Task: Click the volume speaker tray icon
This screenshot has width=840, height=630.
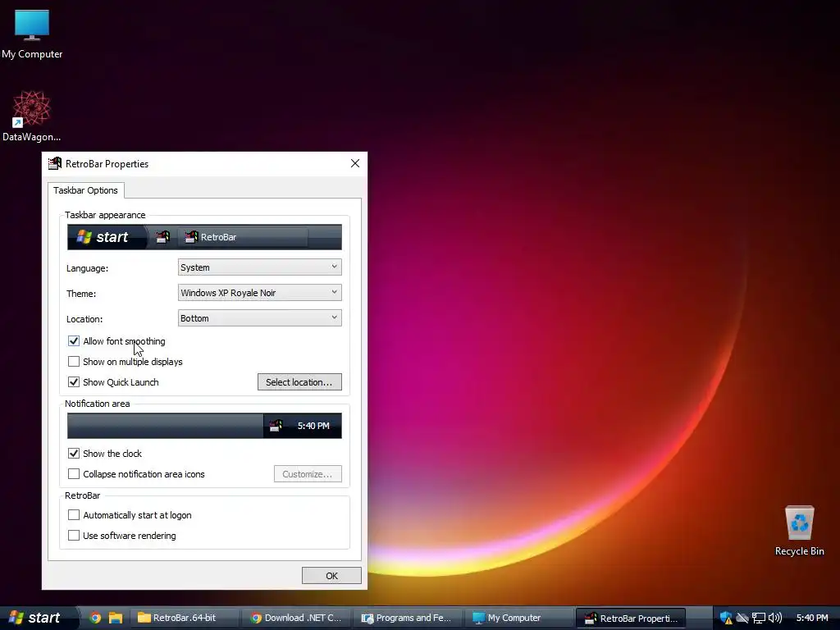Action: 774,618
